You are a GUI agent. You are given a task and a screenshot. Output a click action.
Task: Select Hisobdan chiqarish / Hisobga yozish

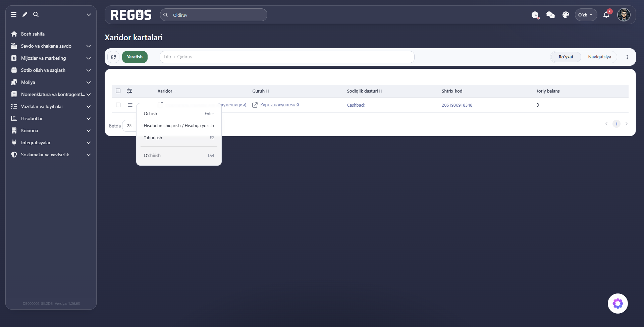pyautogui.click(x=179, y=126)
